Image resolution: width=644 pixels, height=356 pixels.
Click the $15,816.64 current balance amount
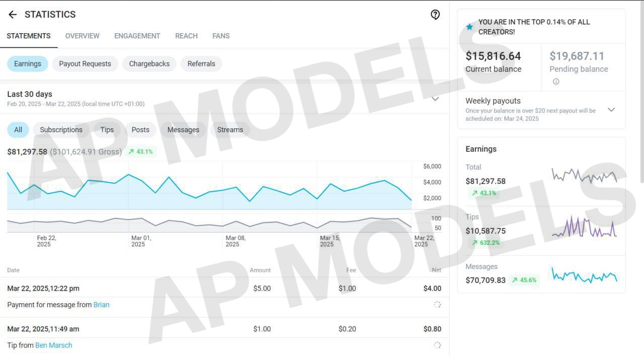(x=493, y=56)
